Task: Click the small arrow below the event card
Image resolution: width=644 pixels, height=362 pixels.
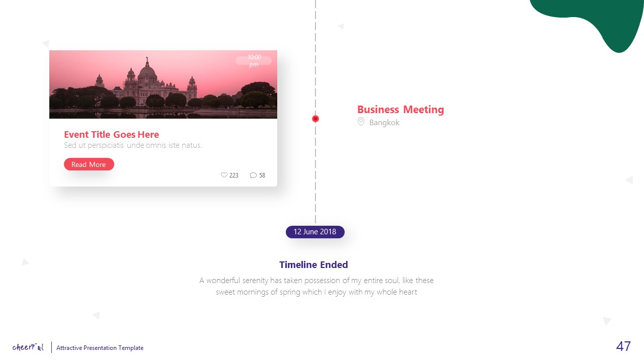Action: click(x=96, y=315)
